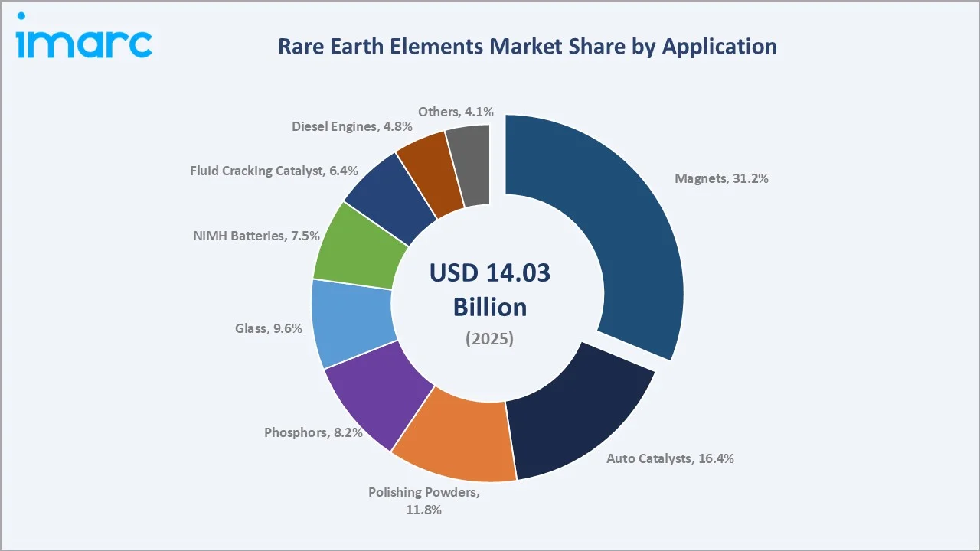Click the 'Polishing Powders, 11.8%' label

tap(423, 500)
